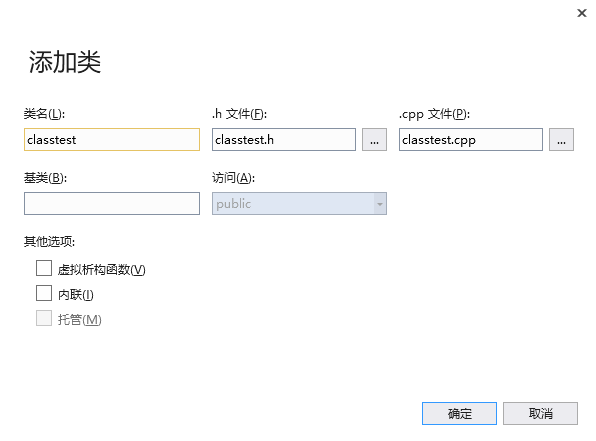Screen dimensions: 596x441
Task: Click the .h 文件(F) label
Action: click(239, 114)
